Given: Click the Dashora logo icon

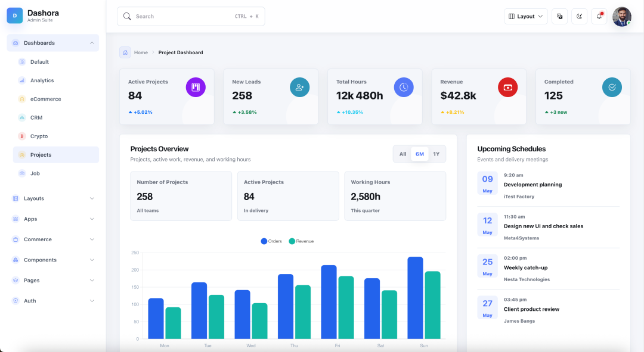Looking at the screenshot, I should [x=15, y=16].
